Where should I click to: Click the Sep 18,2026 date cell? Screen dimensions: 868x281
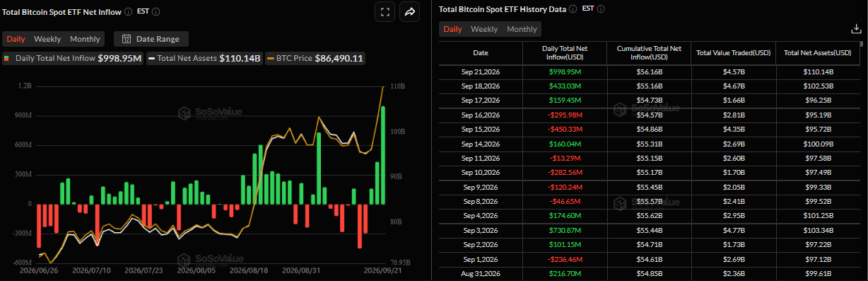tap(481, 86)
